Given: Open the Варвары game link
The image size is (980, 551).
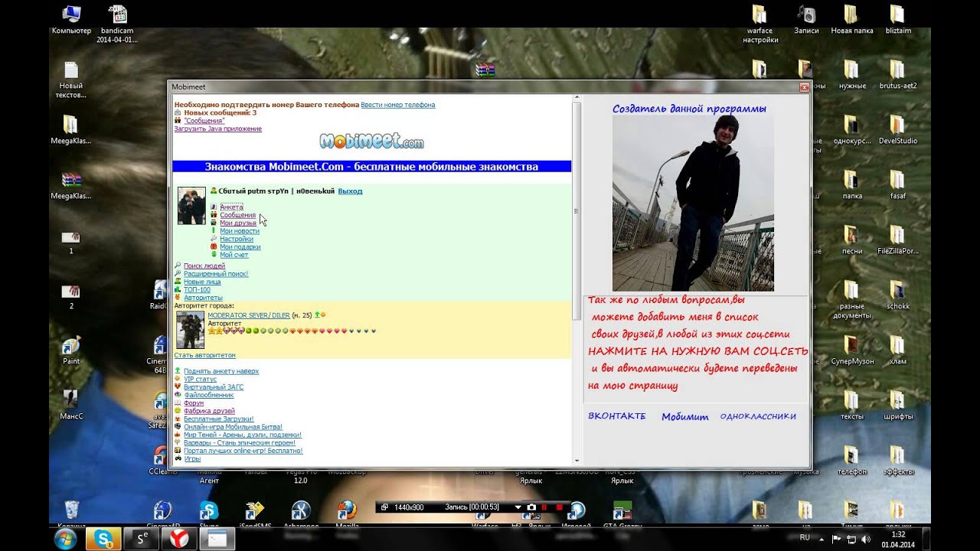Looking at the screenshot, I should click(x=240, y=442).
